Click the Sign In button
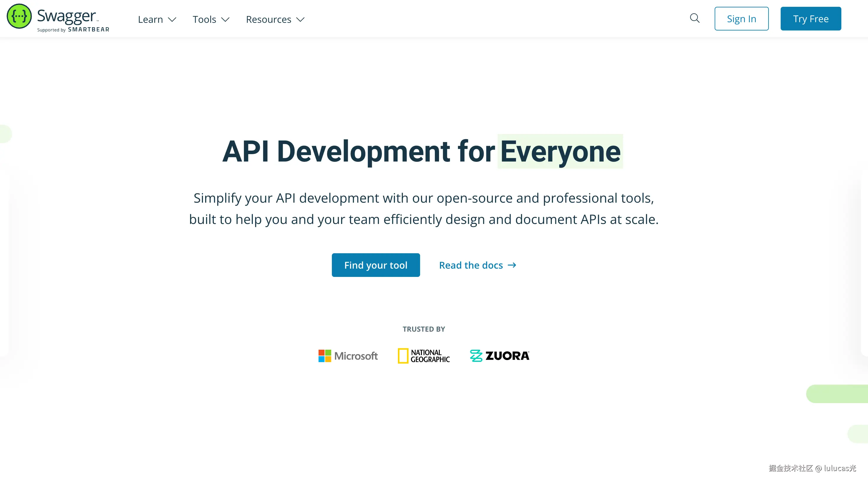 click(x=741, y=19)
